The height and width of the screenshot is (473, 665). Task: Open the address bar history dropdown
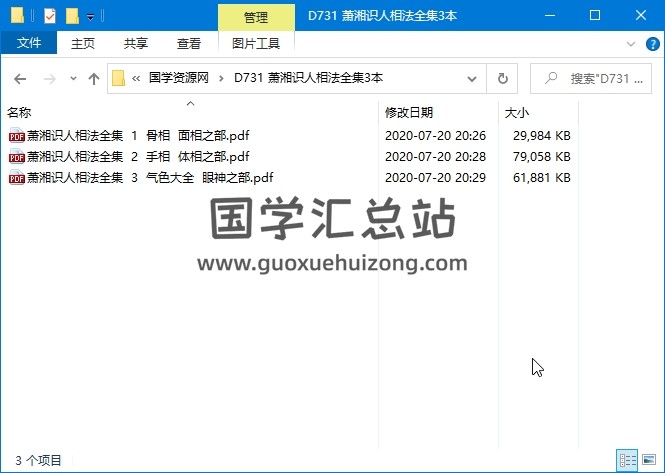[472, 78]
